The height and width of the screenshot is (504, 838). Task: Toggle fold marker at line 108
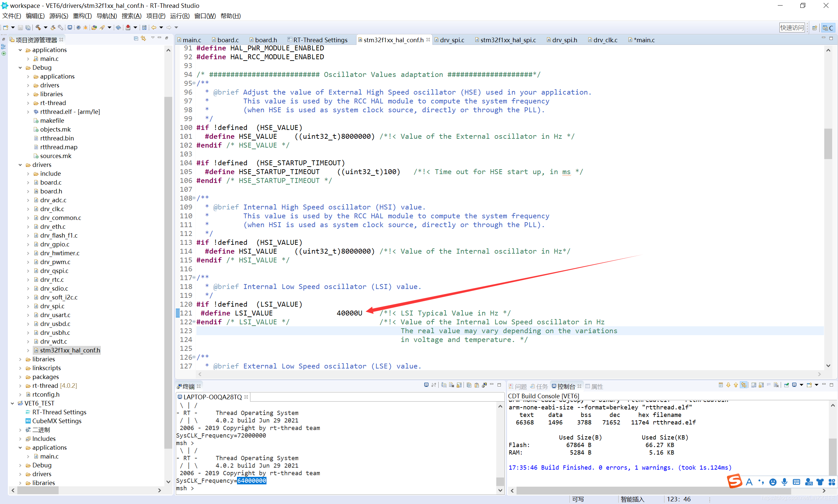coord(194,198)
